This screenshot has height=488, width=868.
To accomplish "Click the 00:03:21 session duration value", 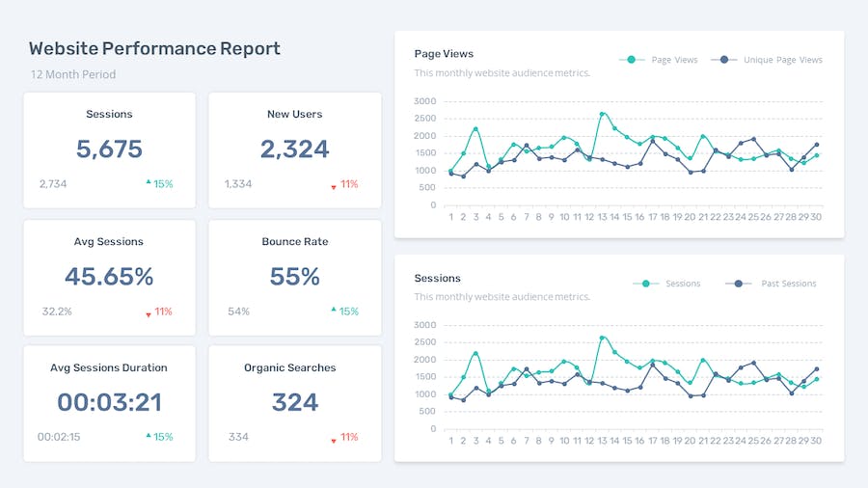I will coord(109,402).
